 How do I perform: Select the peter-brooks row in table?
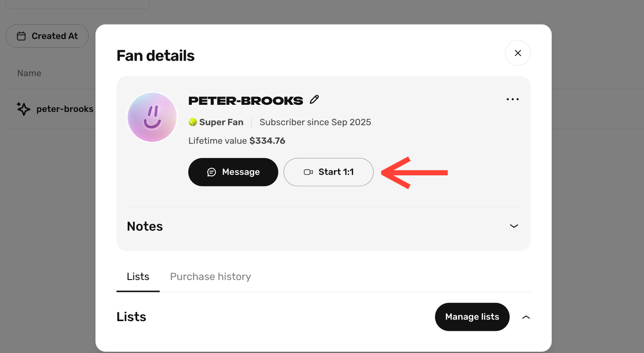65,109
